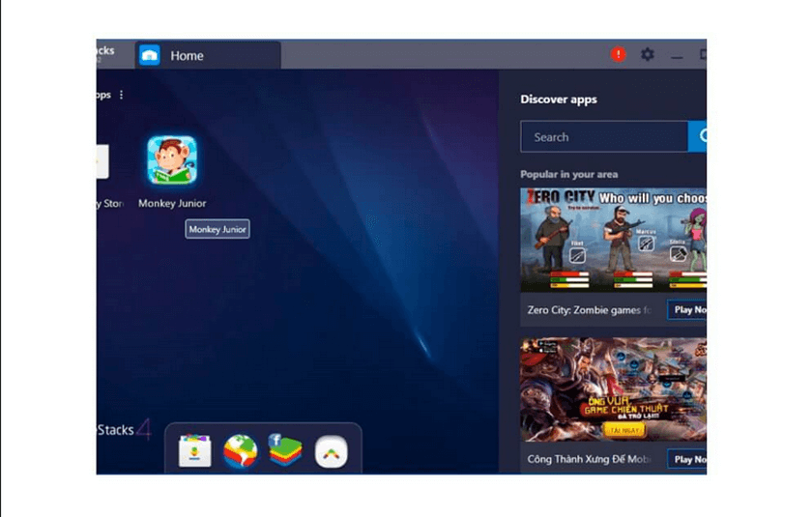
Task: Click the Discover apps heading
Action: (559, 100)
